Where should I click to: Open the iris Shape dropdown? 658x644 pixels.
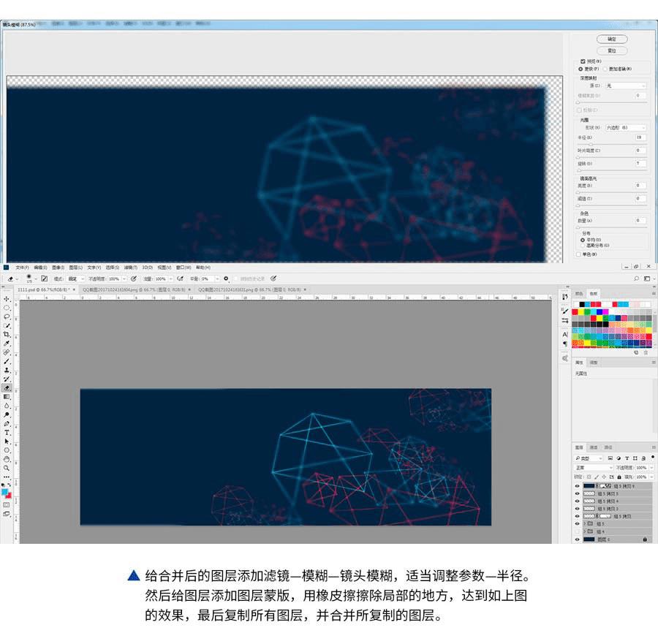tap(626, 127)
